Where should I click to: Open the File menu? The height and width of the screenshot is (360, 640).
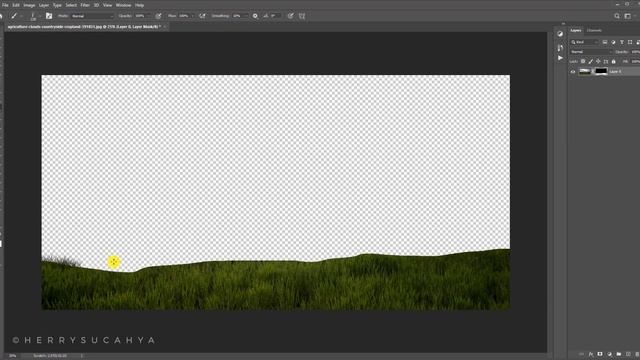5,5
